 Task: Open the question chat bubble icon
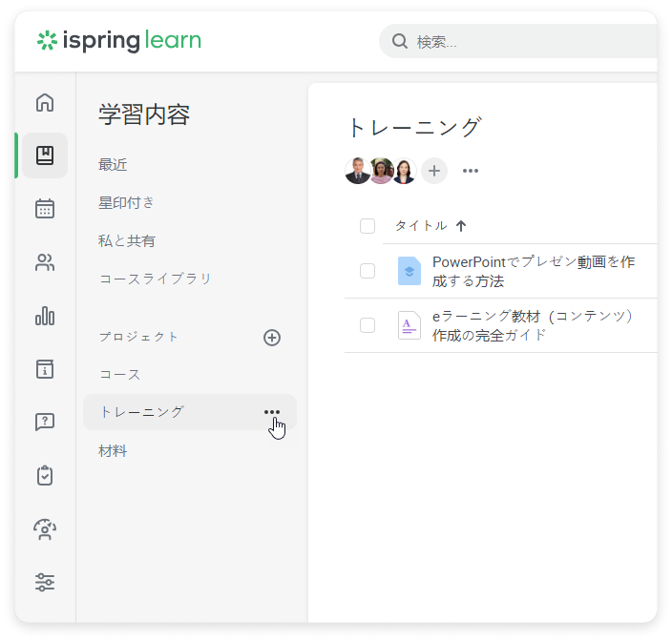[x=45, y=423]
